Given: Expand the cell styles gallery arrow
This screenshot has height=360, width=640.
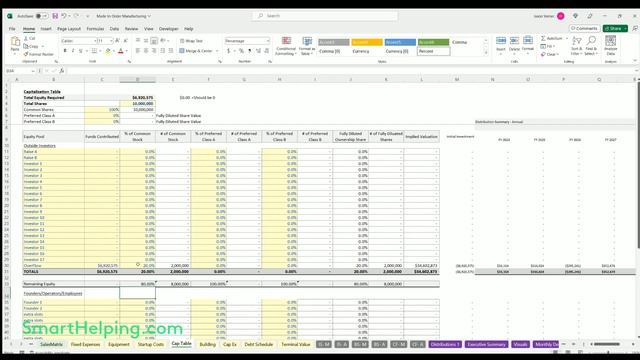Looking at the screenshot, I should point(486,52).
